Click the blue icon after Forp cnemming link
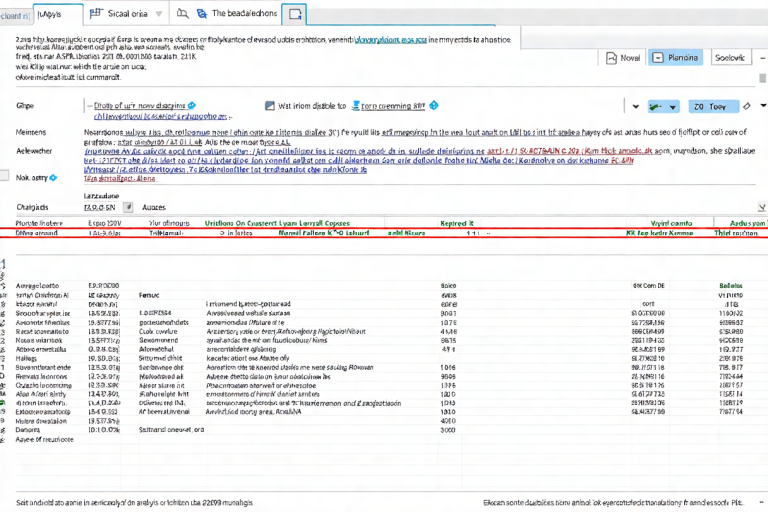This screenshot has width=768, height=512. point(433,104)
